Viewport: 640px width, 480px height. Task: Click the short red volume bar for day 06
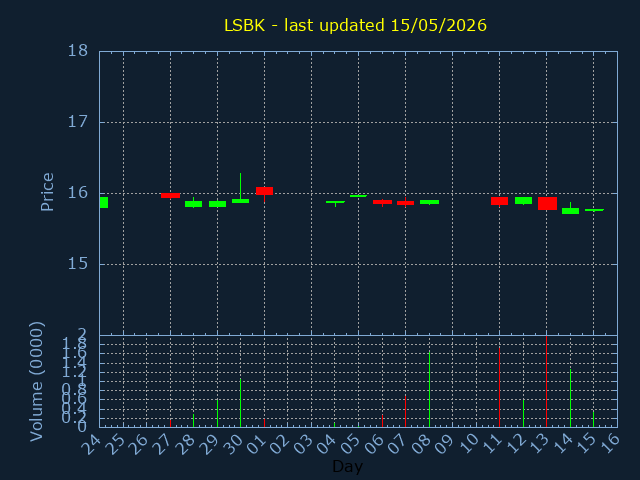[382, 421]
